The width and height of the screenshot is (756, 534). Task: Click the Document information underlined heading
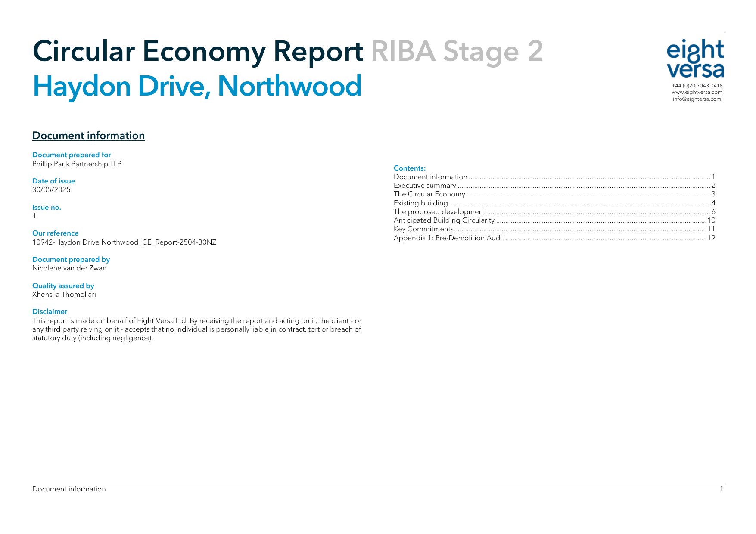88,136
